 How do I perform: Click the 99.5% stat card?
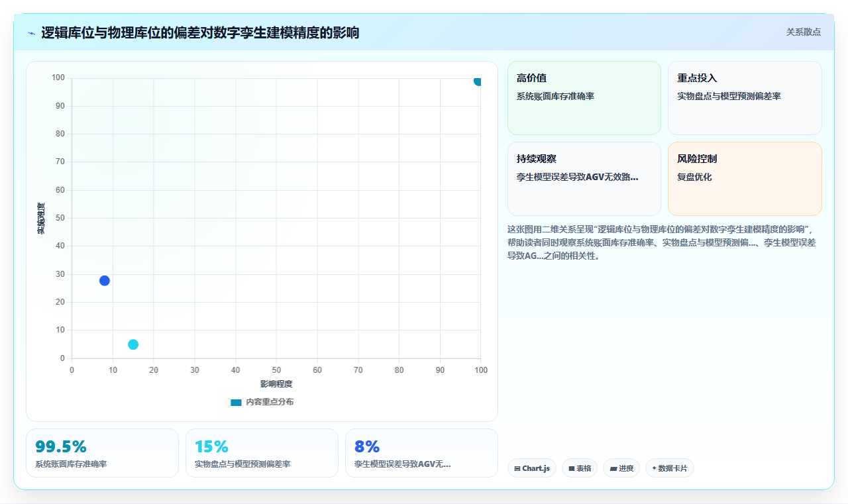coord(102,453)
